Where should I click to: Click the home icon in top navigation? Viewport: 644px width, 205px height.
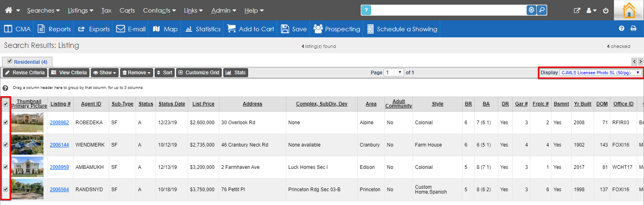pyautogui.click(x=9, y=10)
